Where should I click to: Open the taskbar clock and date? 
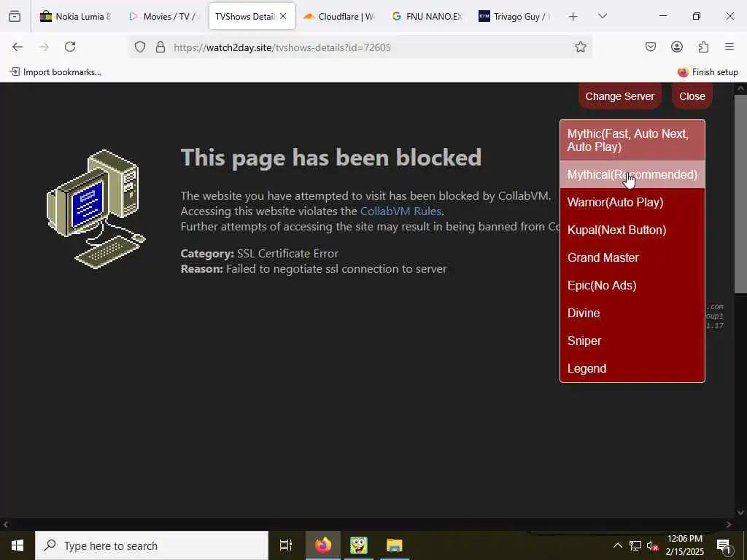click(x=685, y=545)
